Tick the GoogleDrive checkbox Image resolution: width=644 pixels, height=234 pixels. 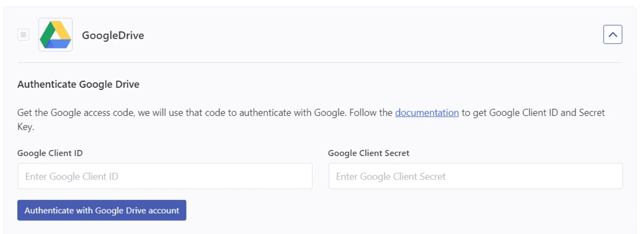(23, 35)
